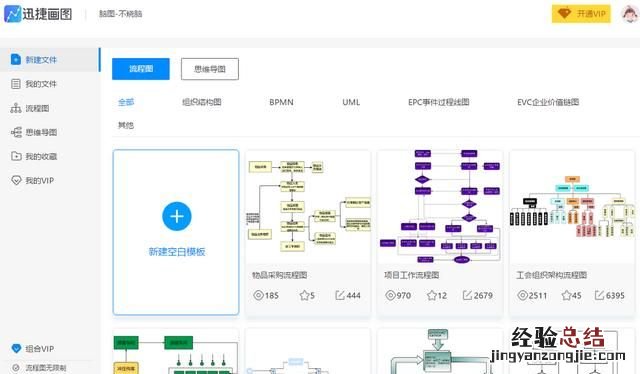Click the 我的文件 list icon
The height and width of the screenshot is (374, 640).
tap(16, 84)
